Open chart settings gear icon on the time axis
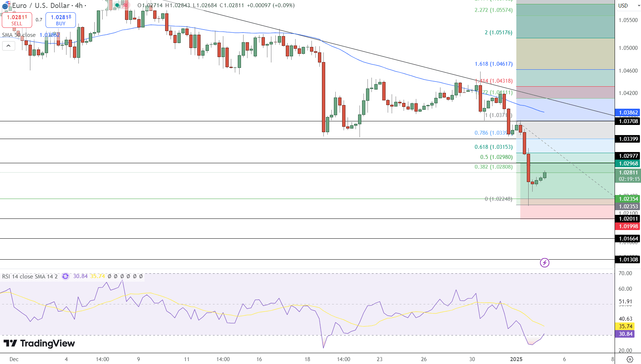This screenshot has width=641, height=364. (x=630, y=359)
